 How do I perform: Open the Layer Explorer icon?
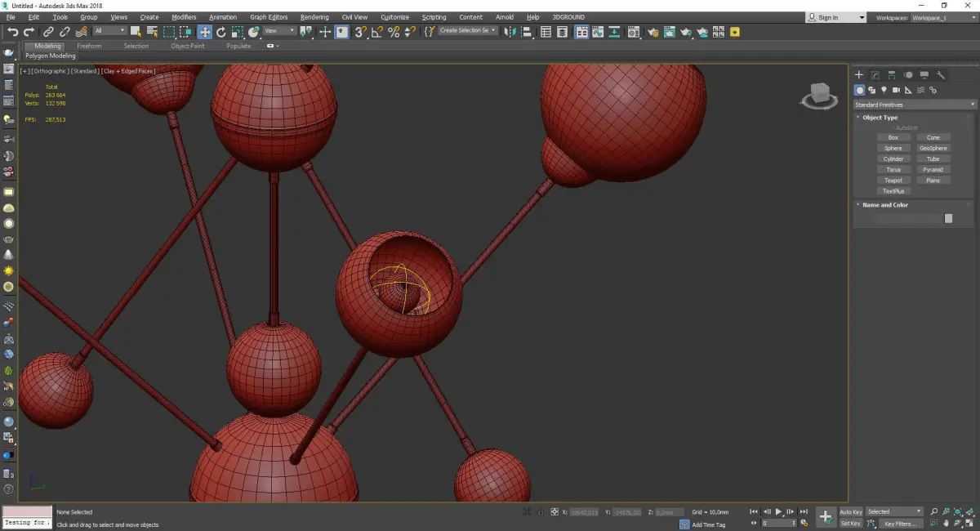tap(562, 32)
